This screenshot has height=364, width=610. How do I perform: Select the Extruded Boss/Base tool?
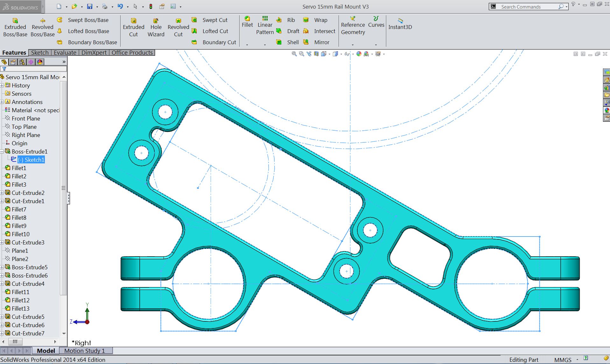[x=15, y=27]
